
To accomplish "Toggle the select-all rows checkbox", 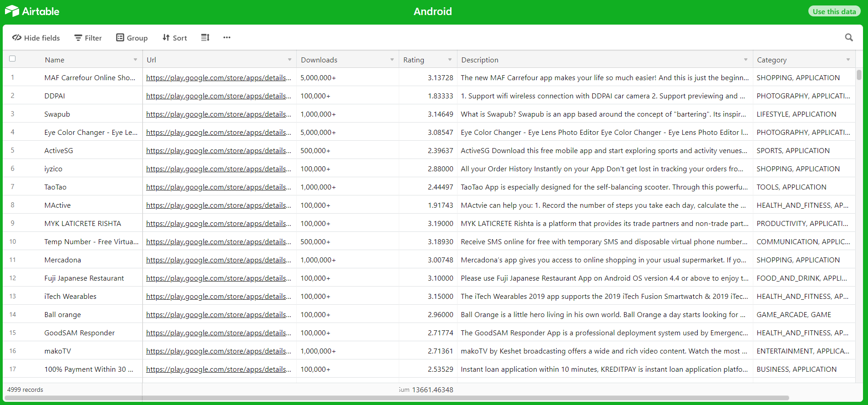I will [12, 59].
